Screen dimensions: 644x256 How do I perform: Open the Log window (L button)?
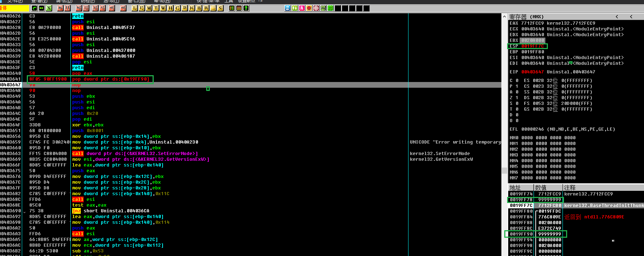pos(134,8)
